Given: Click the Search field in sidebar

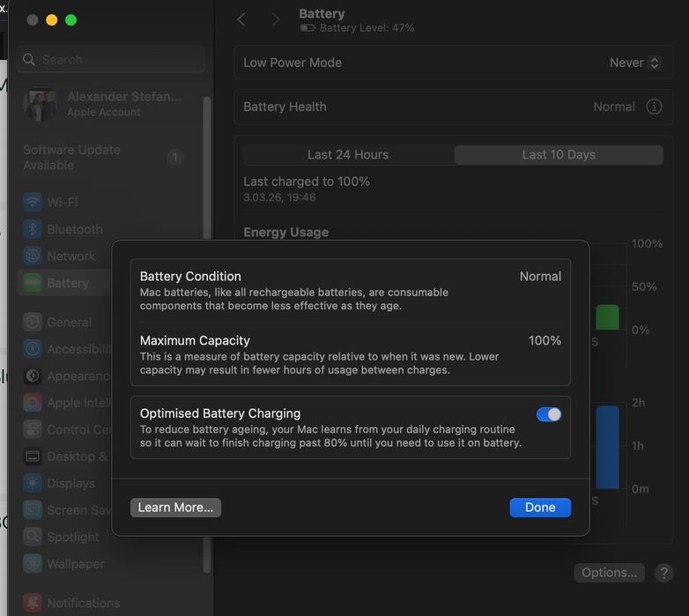Looking at the screenshot, I should (111, 60).
